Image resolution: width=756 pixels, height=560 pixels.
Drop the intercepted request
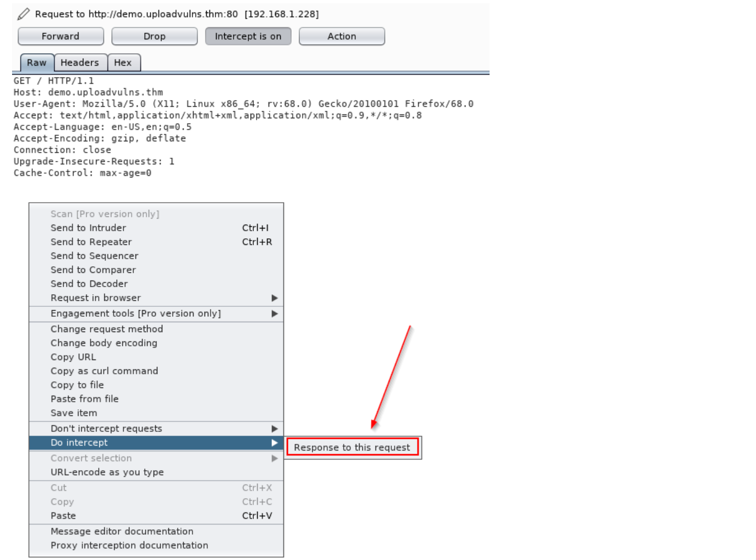point(154,36)
